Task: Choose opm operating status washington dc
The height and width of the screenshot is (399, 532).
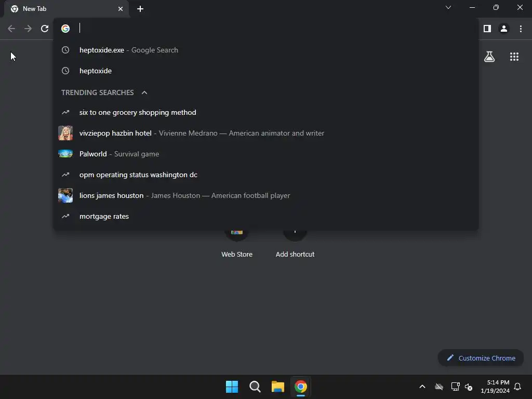Action: click(x=266, y=175)
